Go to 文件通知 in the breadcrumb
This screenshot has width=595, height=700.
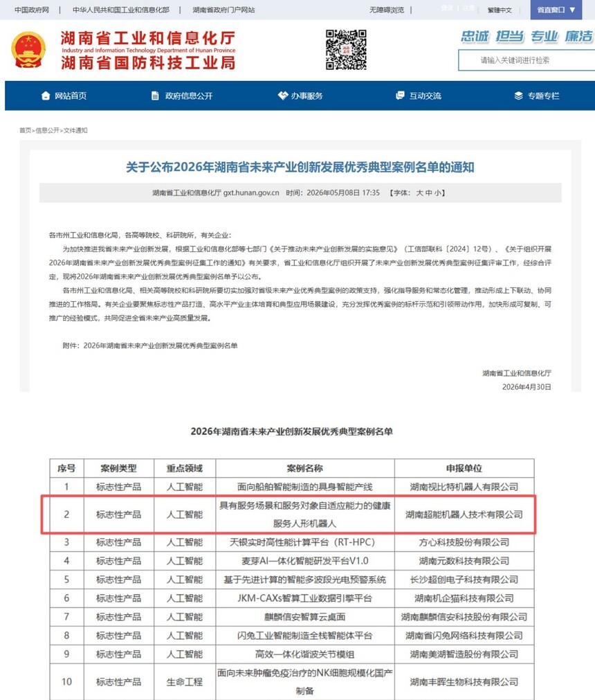[75, 130]
